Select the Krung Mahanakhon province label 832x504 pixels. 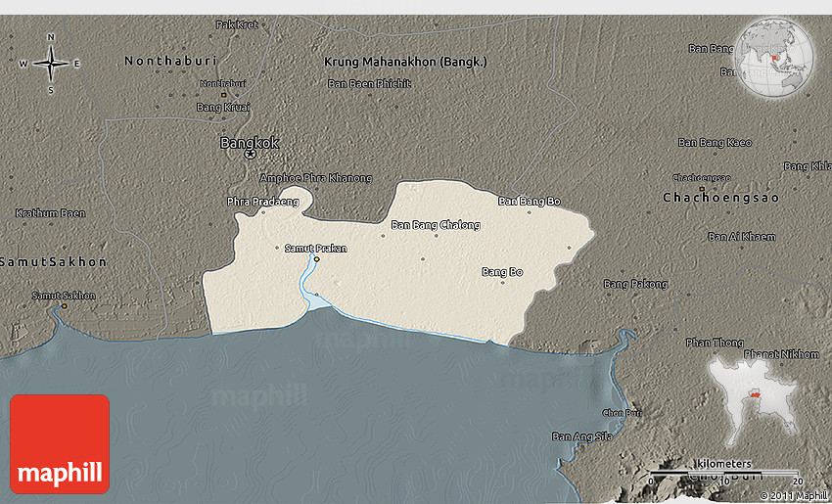(405, 62)
